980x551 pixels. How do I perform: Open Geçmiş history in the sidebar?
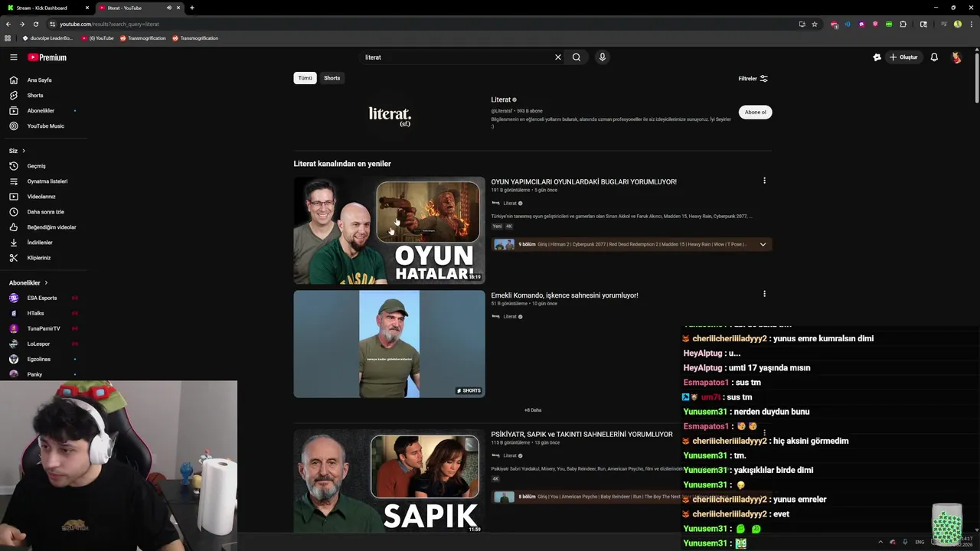coord(36,166)
